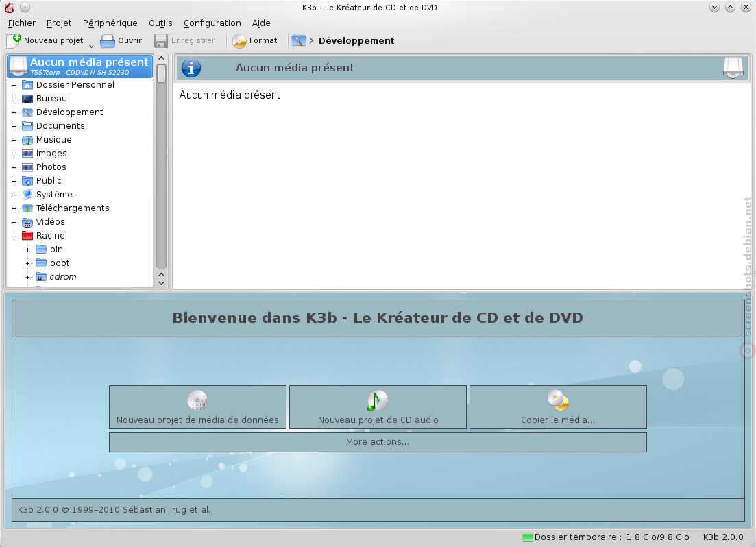Screen dimensions: 756x547
Task: Click the Vidéos folder icon
Action: point(27,222)
